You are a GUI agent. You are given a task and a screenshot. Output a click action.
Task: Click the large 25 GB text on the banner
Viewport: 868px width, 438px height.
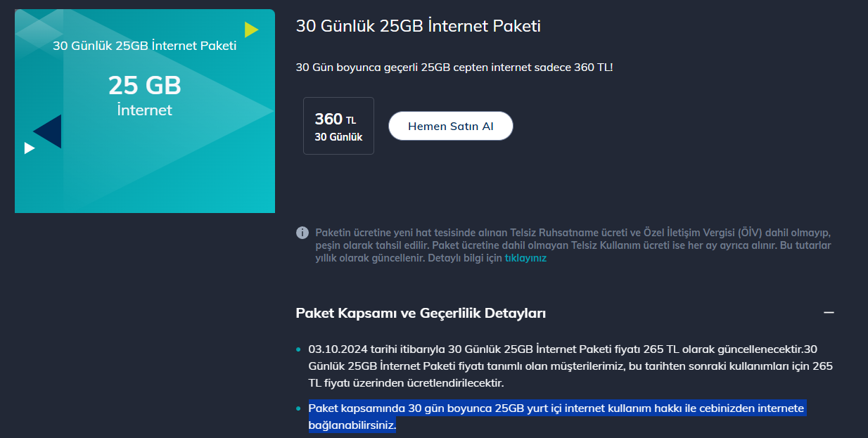145,85
